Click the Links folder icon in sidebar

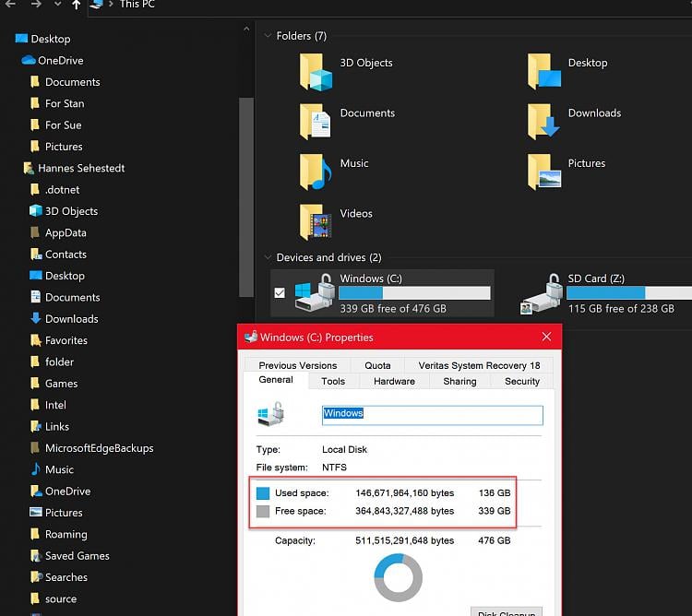click(x=36, y=426)
